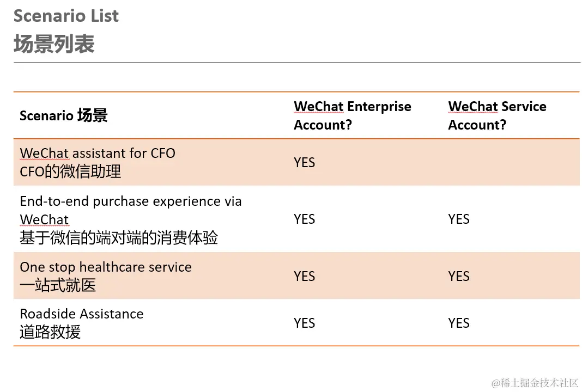Click Service YES for Roadside Assistance row
Screen dimensions: 582x392
459,323
